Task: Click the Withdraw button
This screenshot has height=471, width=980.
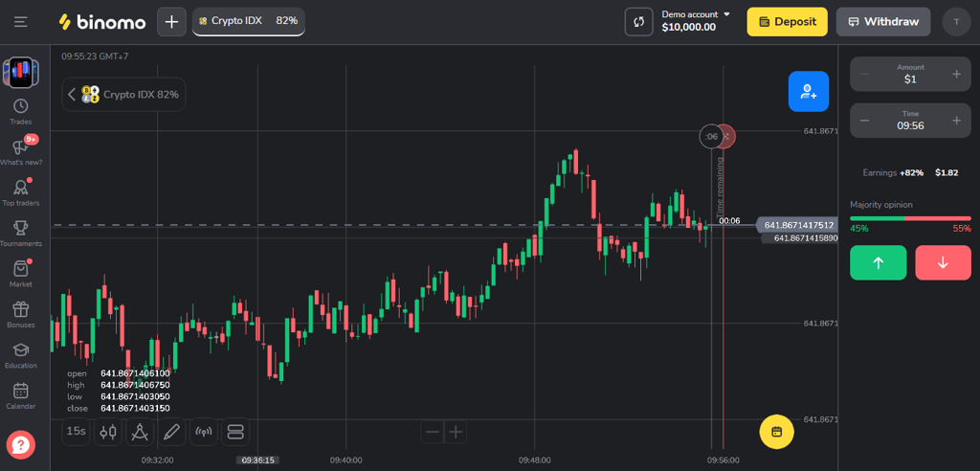Action: pyautogui.click(x=883, y=22)
